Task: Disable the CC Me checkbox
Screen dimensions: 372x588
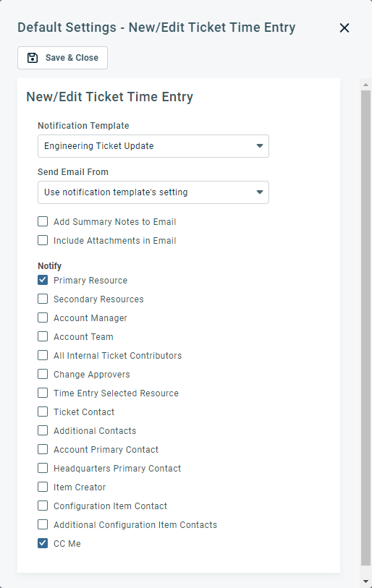Action: [43, 543]
